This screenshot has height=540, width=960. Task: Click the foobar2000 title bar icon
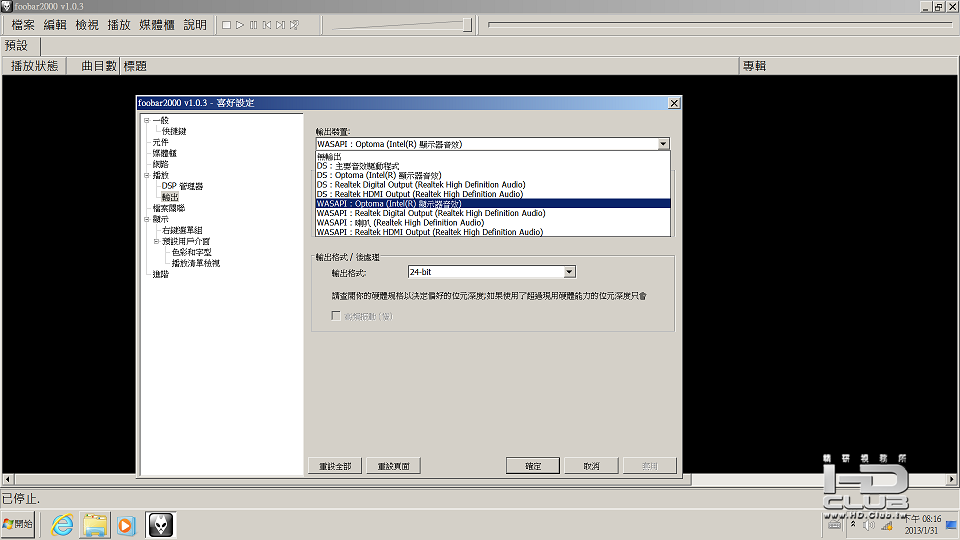(x=7, y=6)
